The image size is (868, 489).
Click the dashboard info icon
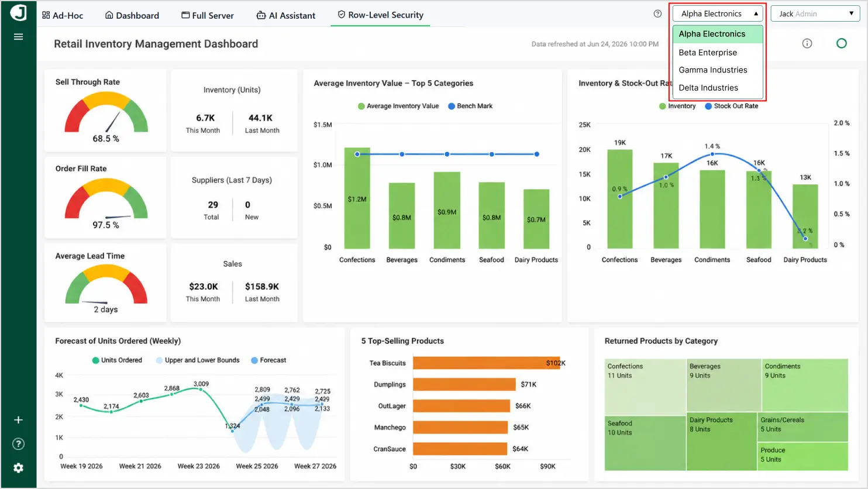click(807, 43)
